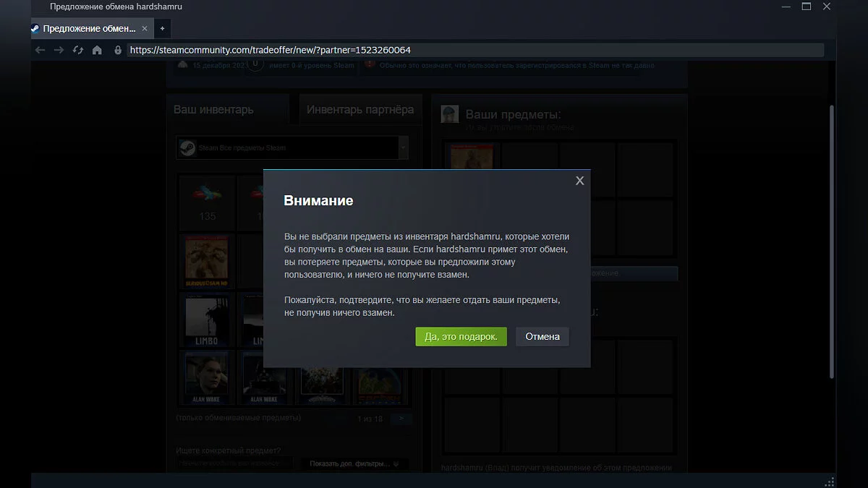Reload the trade offer page
The height and width of the screenshot is (488, 868).
click(x=78, y=50)
